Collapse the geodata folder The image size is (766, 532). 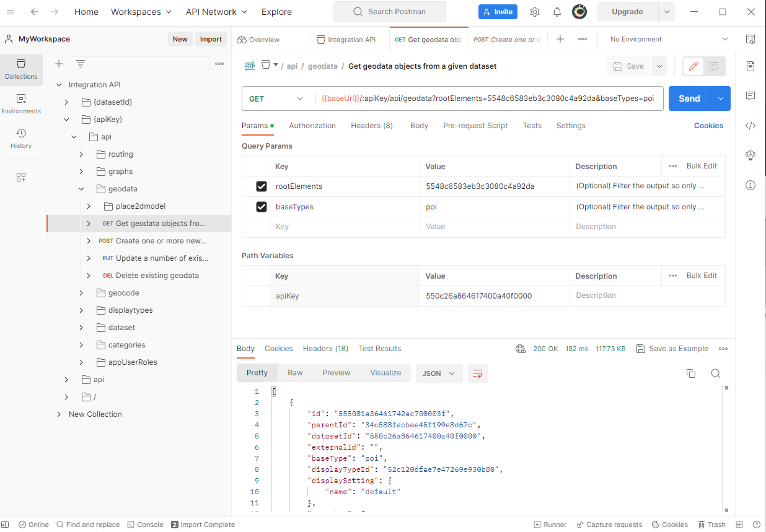coord(81,189)
